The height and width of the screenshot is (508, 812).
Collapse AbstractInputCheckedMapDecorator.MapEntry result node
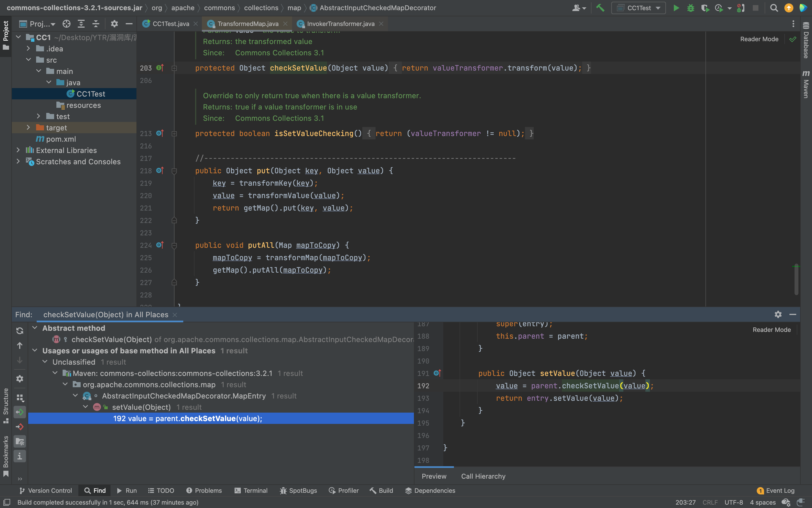[76, 395]
